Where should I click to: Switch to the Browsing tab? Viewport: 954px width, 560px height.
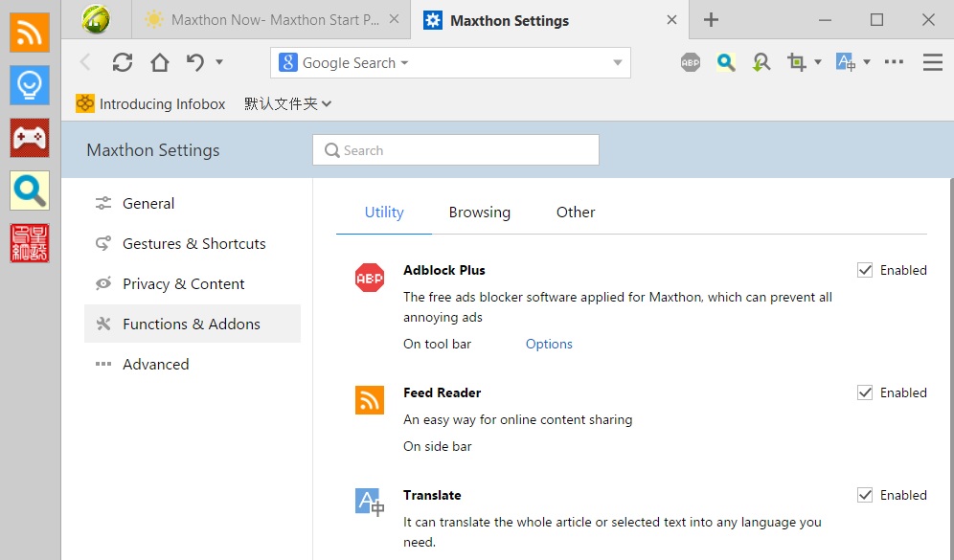click(x=480, y=213)
